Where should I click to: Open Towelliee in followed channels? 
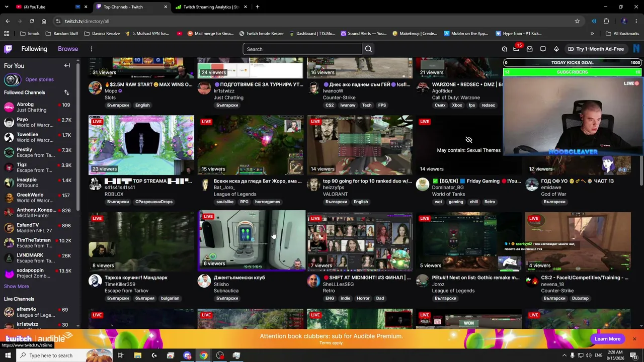point(38,137)
